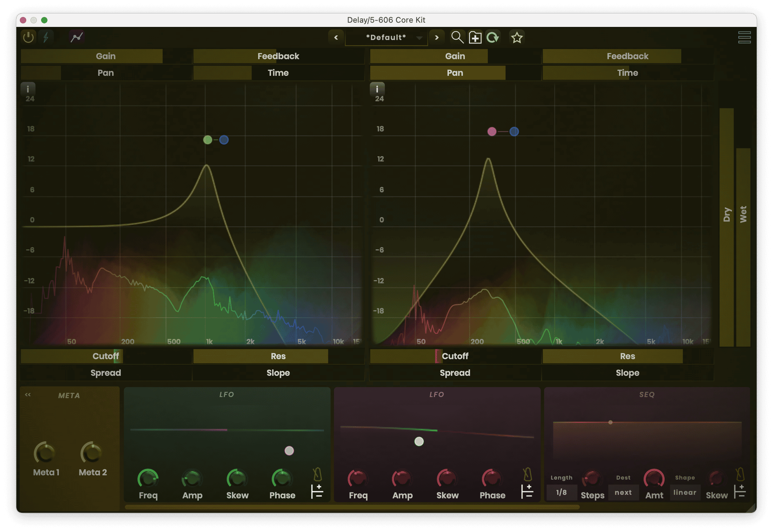Open SEQ Dest next dropdown
This screenshot has height=532, width=773.
(623, 492)
